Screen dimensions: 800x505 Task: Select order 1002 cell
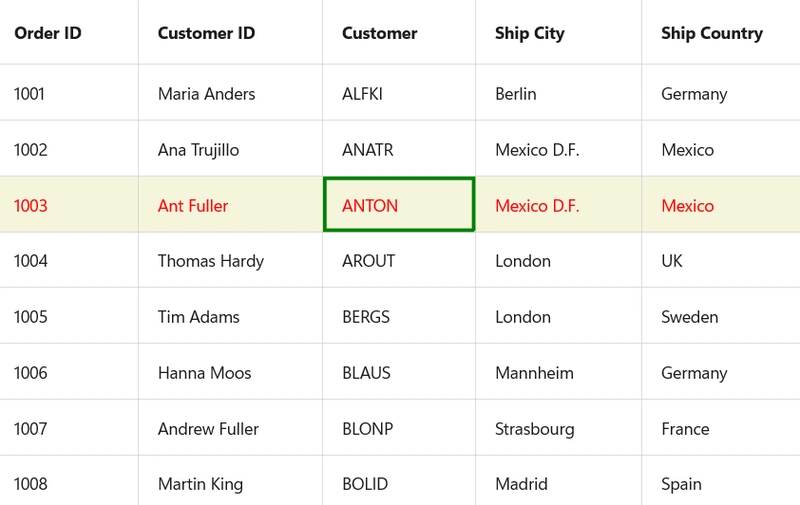(69, 149)
